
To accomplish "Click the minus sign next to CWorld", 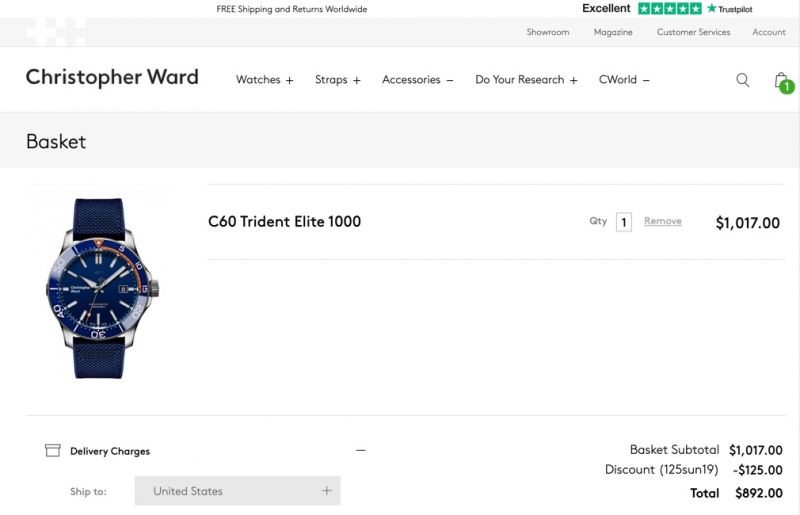I will point(646,81).
